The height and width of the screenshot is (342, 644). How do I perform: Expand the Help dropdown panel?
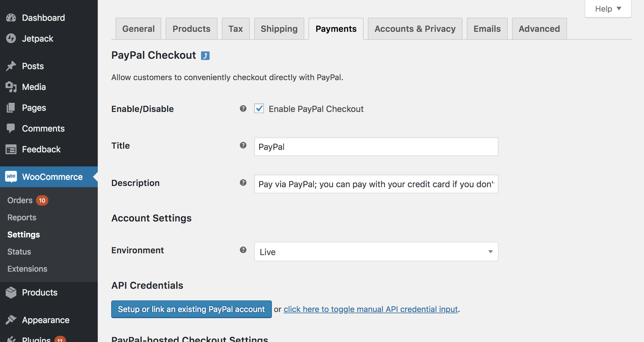[608, 9]
